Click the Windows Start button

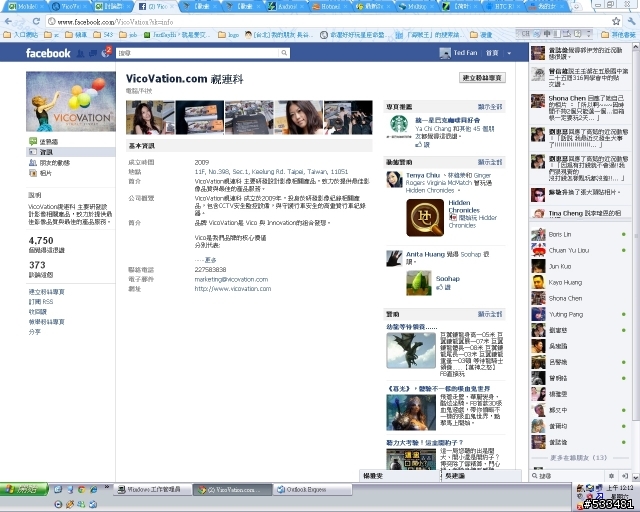click(x=24, y=489)
